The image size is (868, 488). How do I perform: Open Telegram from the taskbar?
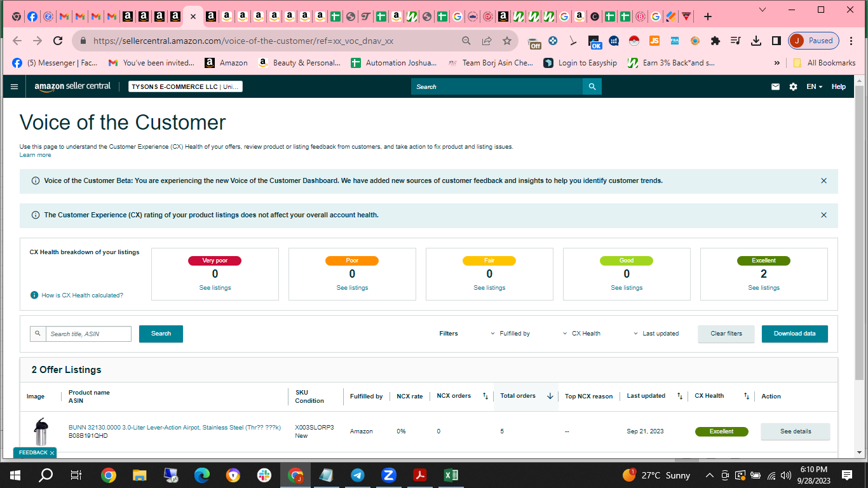pos(358,475)
